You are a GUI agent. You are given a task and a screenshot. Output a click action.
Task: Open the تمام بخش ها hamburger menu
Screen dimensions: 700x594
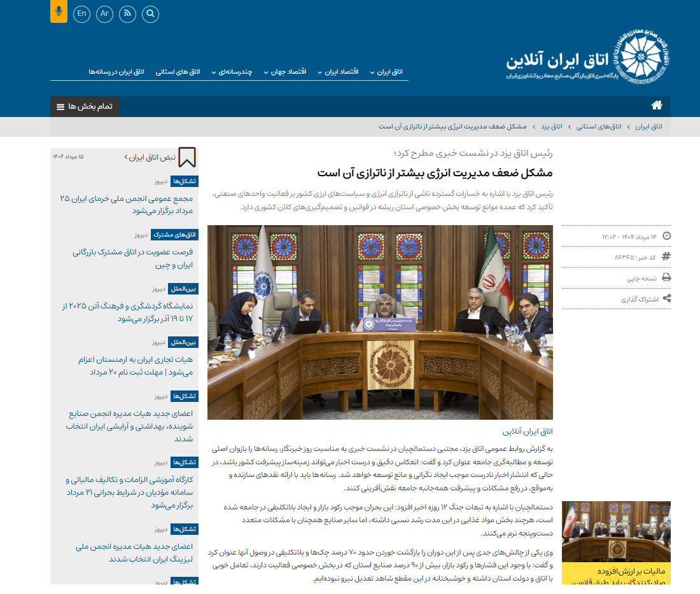pyautogui.click(x=85, y=107)
